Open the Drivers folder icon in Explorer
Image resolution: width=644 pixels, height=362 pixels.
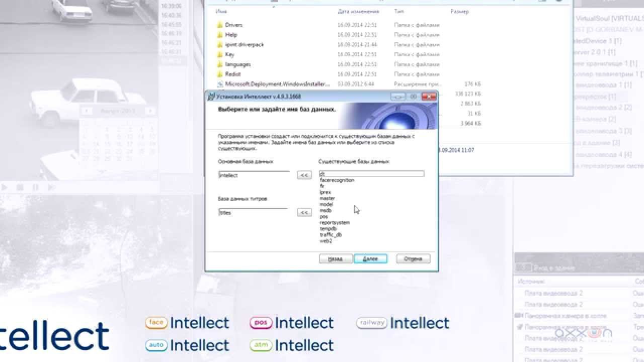[220, 25]
